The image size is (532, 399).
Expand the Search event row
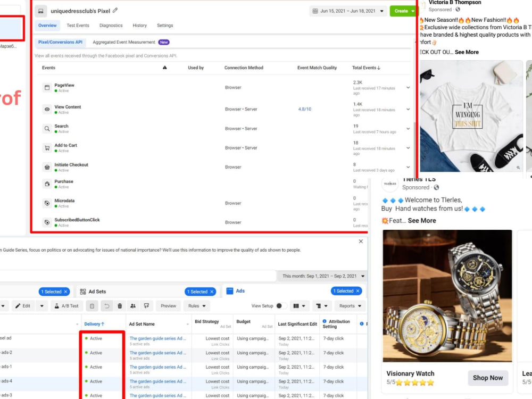408,129
